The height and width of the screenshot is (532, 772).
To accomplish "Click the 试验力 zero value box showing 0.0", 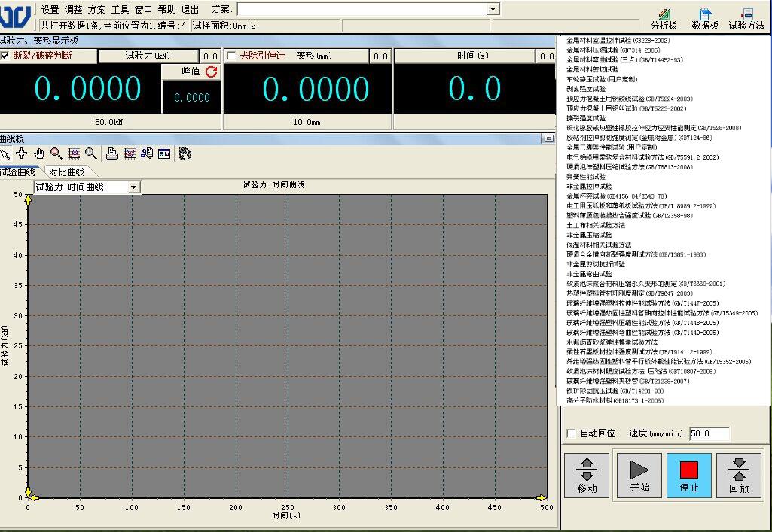I will (x=210, y=56).
